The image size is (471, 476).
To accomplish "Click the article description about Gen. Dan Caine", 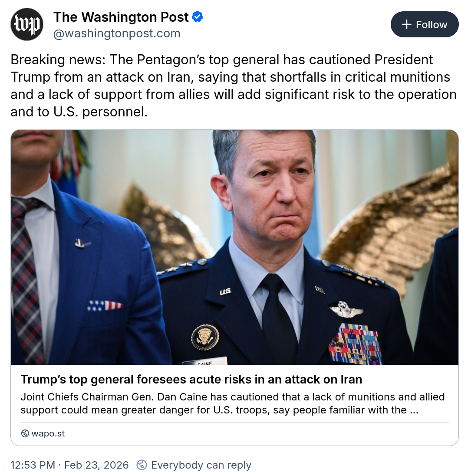I will [233, 403].
